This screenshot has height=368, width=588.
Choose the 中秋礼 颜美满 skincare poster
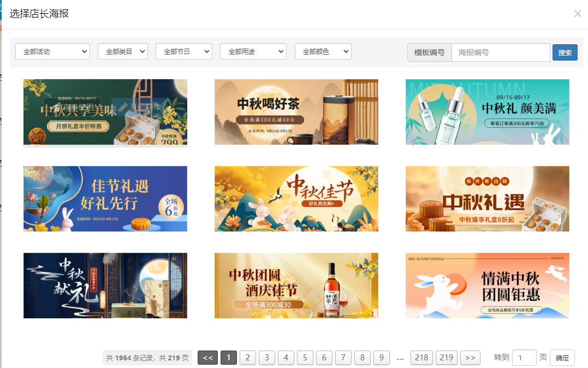coord(487,112)
